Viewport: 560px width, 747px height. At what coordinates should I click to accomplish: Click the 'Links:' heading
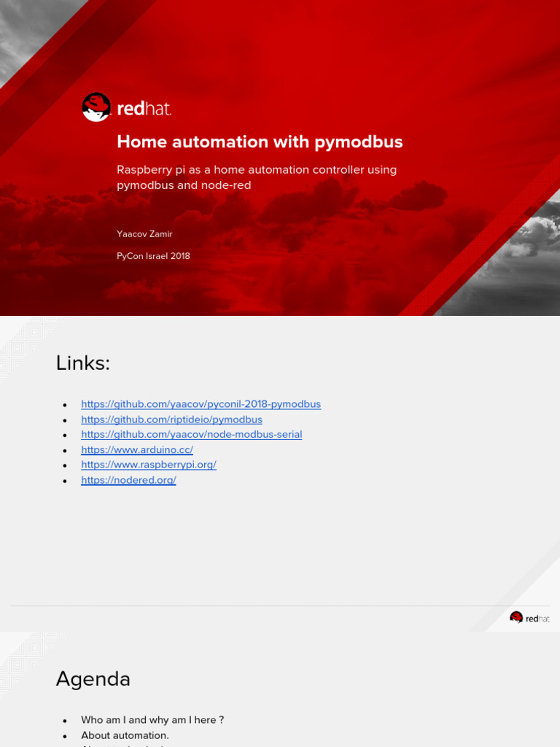click(x=83, y=363)
